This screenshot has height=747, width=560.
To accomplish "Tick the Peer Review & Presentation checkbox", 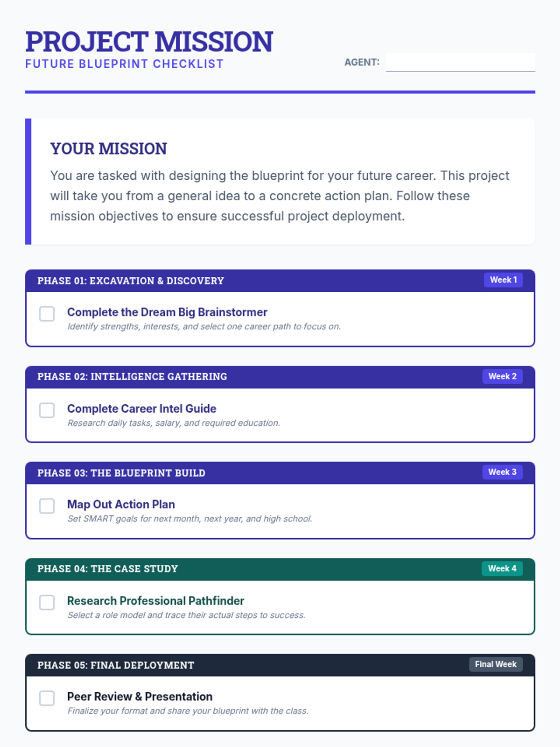I will tap(47, 698).
